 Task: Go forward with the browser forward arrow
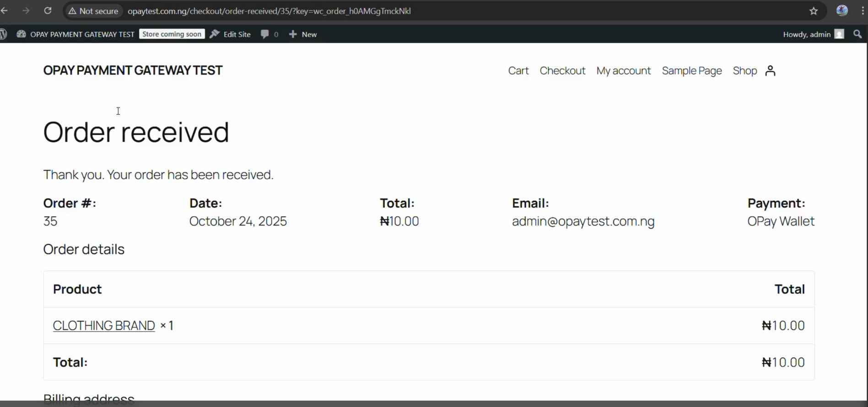[26, 11]
